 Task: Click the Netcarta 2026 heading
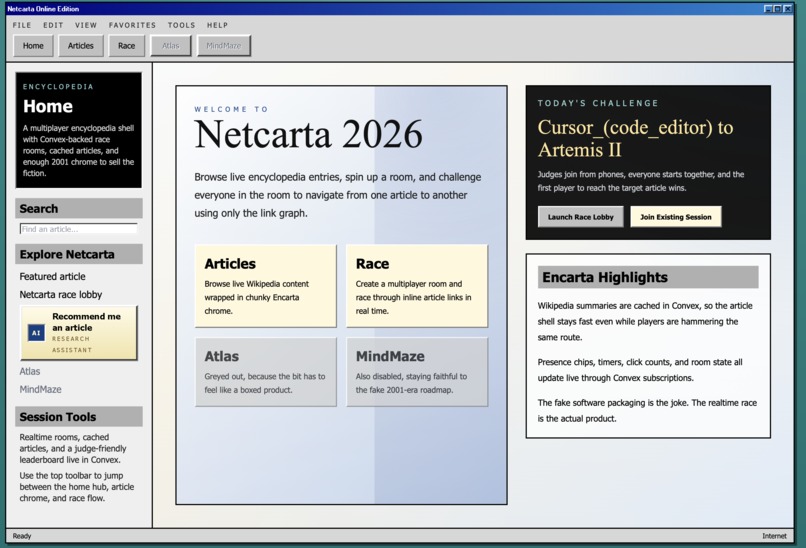click(308, 135)
